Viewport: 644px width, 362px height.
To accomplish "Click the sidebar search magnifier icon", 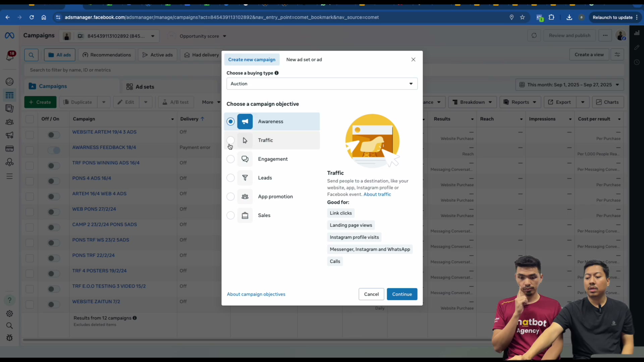I will click(x=9, y=326).
